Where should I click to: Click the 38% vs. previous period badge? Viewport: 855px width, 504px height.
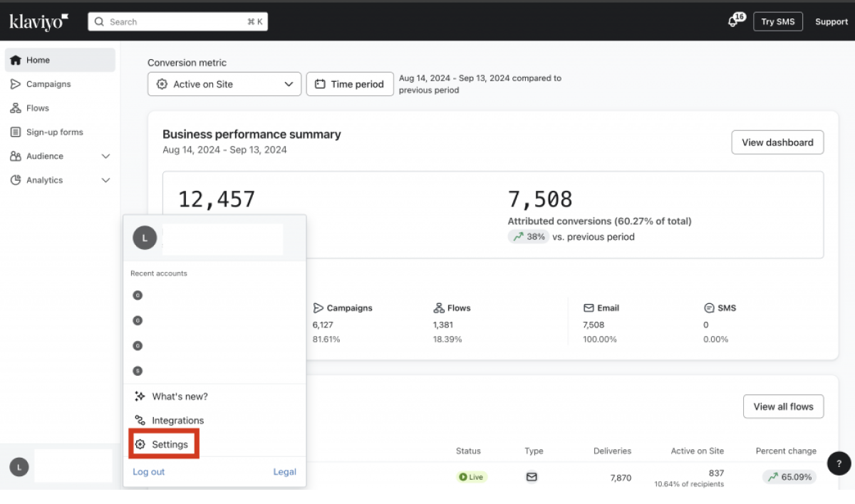528,237
